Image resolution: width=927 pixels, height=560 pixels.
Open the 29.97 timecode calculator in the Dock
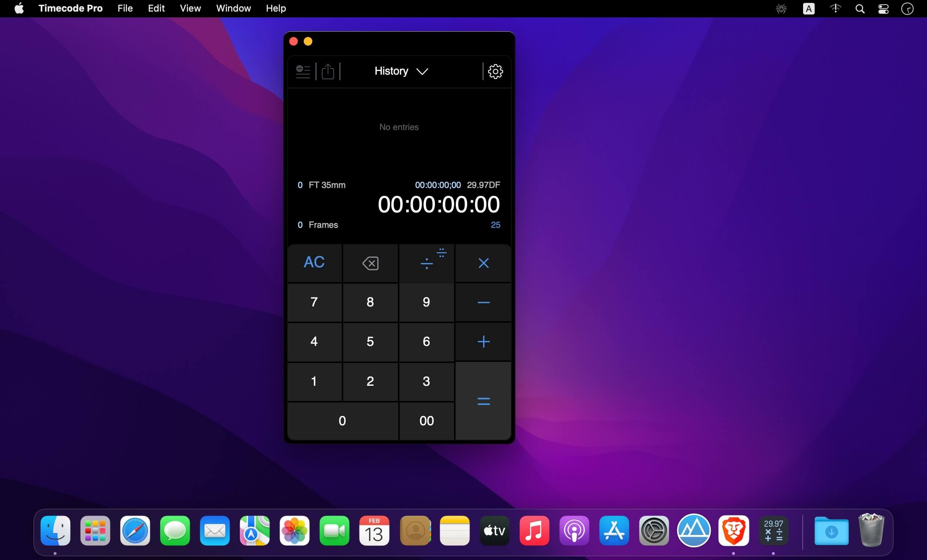[774, 531]
